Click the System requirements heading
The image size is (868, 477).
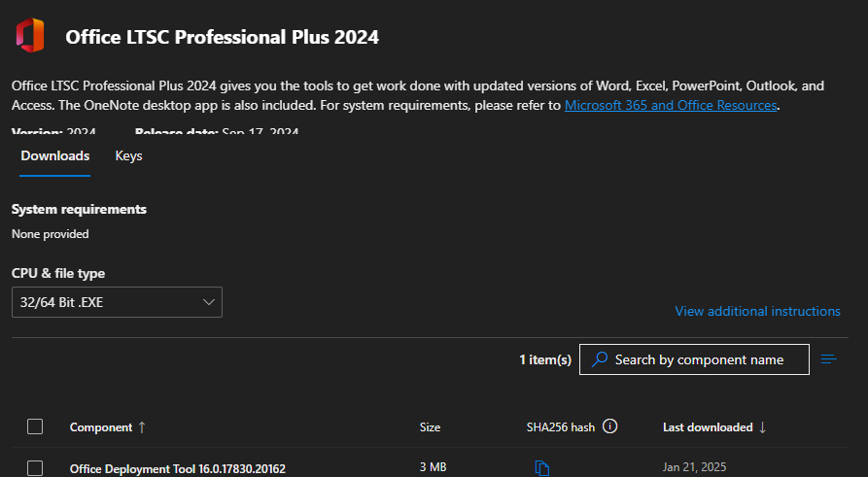pyautogui.click(x=79, y=209)
